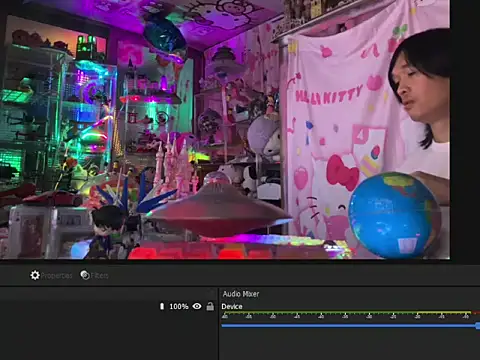
Task: Click the empty source row left of battery icon
Action: [x=79, y=306]
